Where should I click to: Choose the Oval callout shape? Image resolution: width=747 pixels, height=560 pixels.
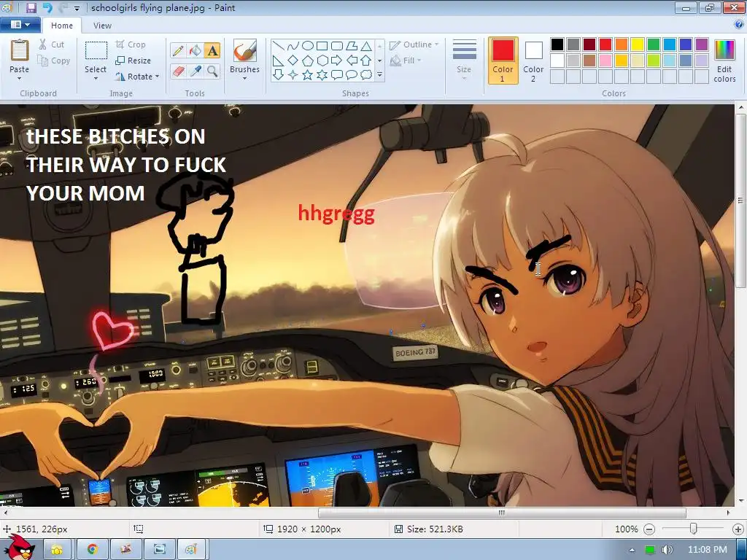[x=352, y=75]
